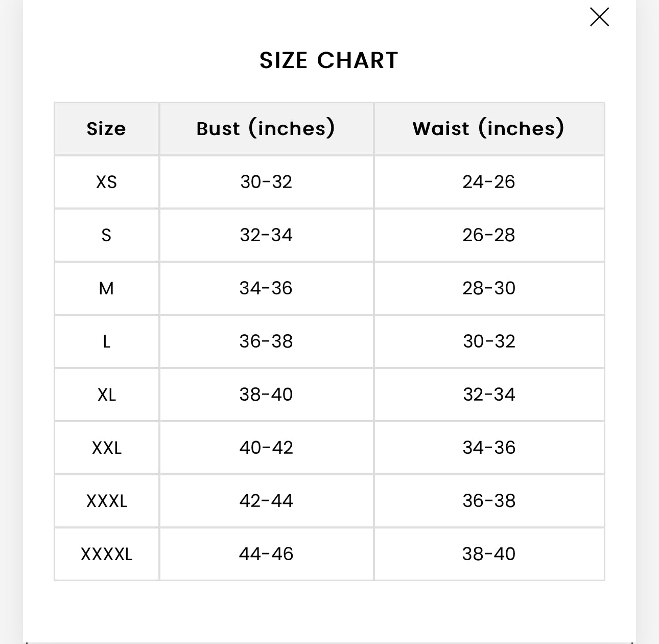Click the 30-32 bust value for XS
Viewport: 659px width, 644px height.
267,181
